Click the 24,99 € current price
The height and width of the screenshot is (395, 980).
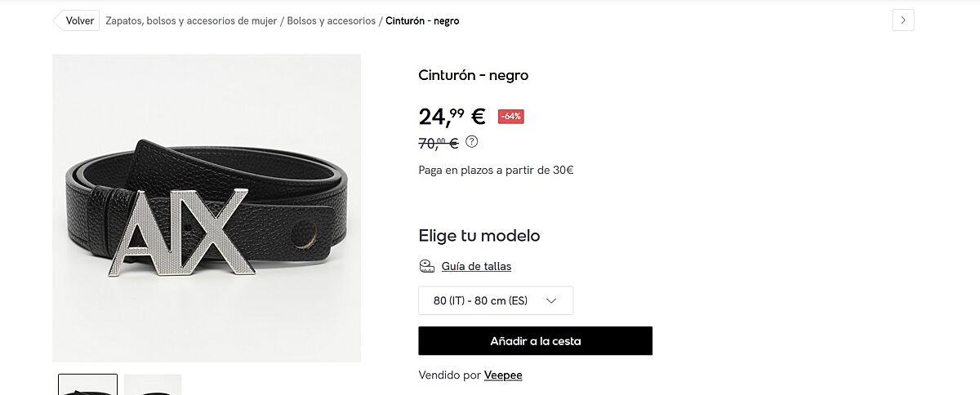tap(452, 117)
